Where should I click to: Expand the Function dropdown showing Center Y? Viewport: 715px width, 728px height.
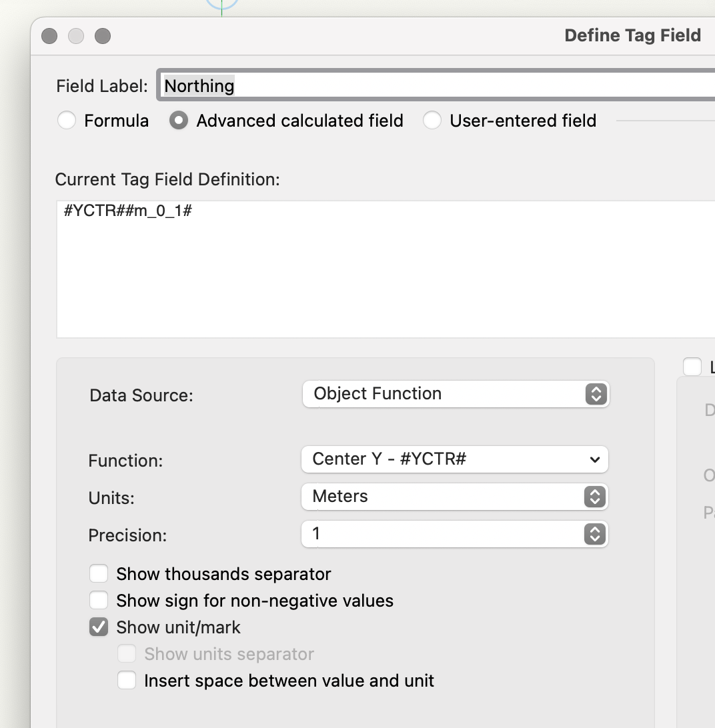click(x=456, y=459)
